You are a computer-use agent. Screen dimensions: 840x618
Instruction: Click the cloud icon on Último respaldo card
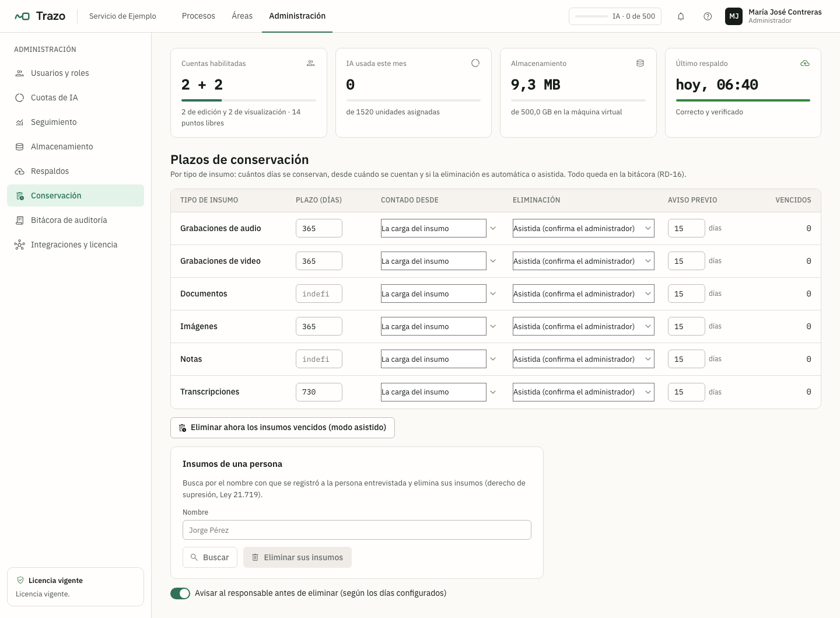tap(805, 63)
